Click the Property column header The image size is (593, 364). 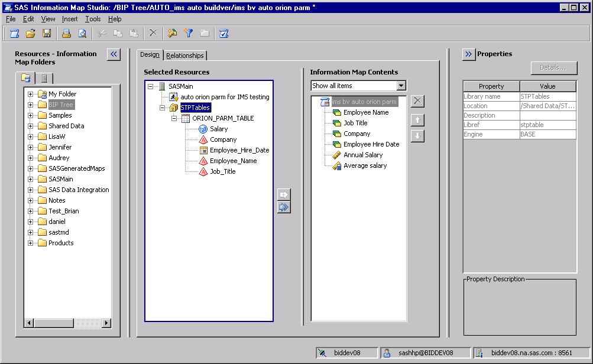click(x=491, y=86)
